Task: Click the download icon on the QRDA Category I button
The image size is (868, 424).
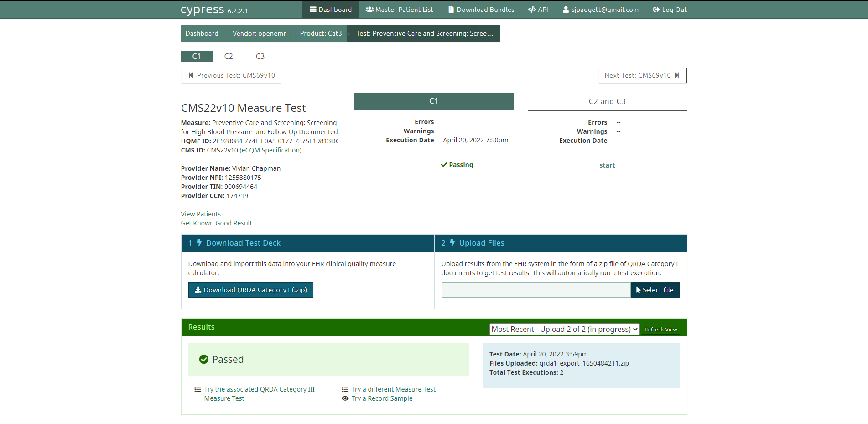Action: pyautogui.click(x=198, y=290)
